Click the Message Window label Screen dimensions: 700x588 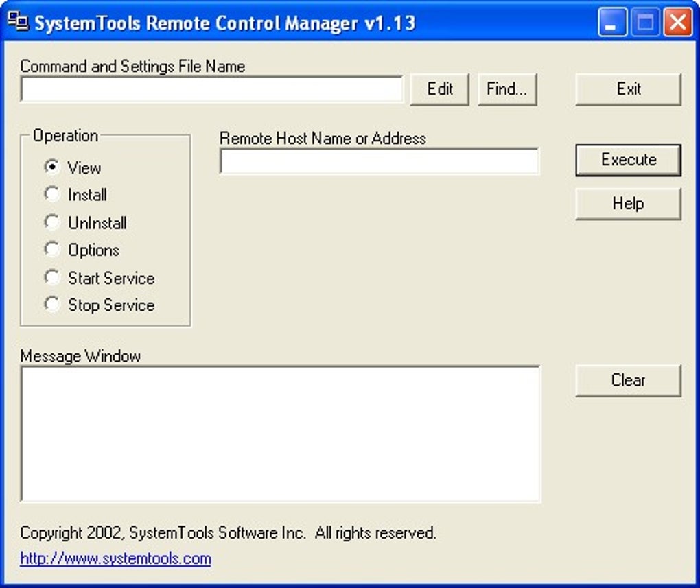coord(80,356)
